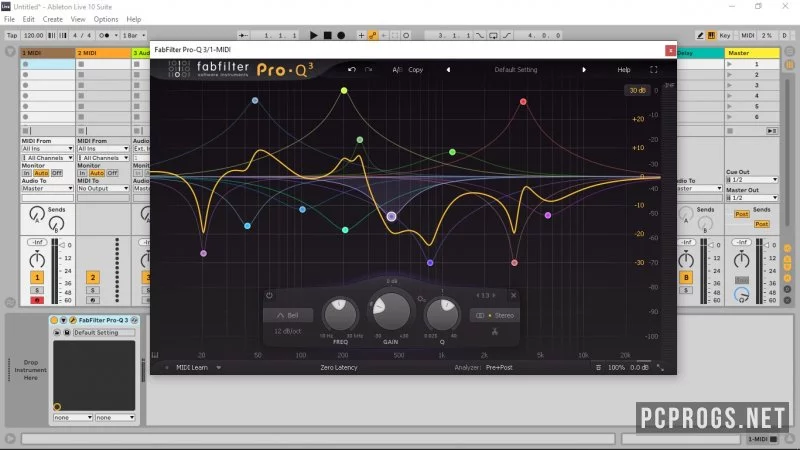Go to previous preset with left arrow
This screenshot has width=800, height=450.
coord(448,69)
